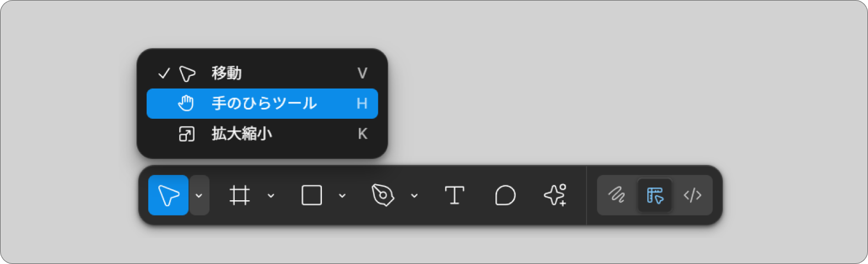This screenshot has height=264, width=868.
Task: Expand the Frame tool options chevron
Action: tap(271, 195)
